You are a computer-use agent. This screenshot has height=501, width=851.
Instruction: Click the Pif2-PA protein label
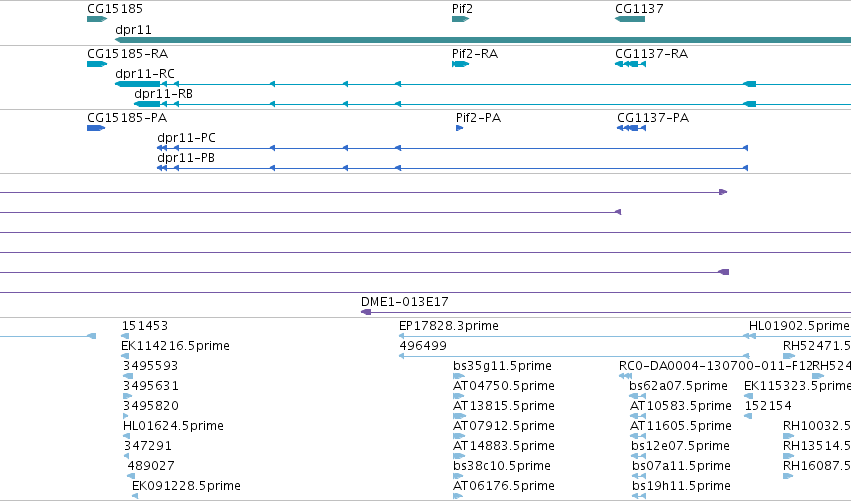[478, 118]
